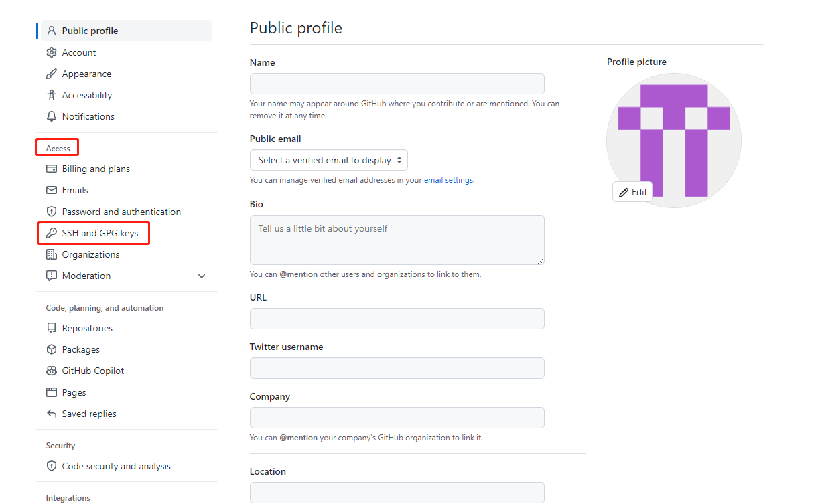Open Code security and analysis
The height and width of the screenshot is (504, 826).
pos(116,466)
